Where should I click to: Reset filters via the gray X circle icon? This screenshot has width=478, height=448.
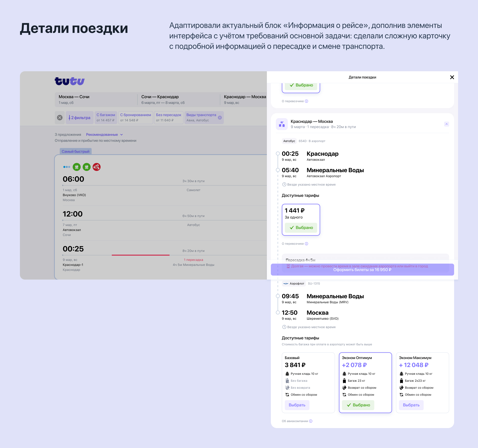(x=60, y=117)
